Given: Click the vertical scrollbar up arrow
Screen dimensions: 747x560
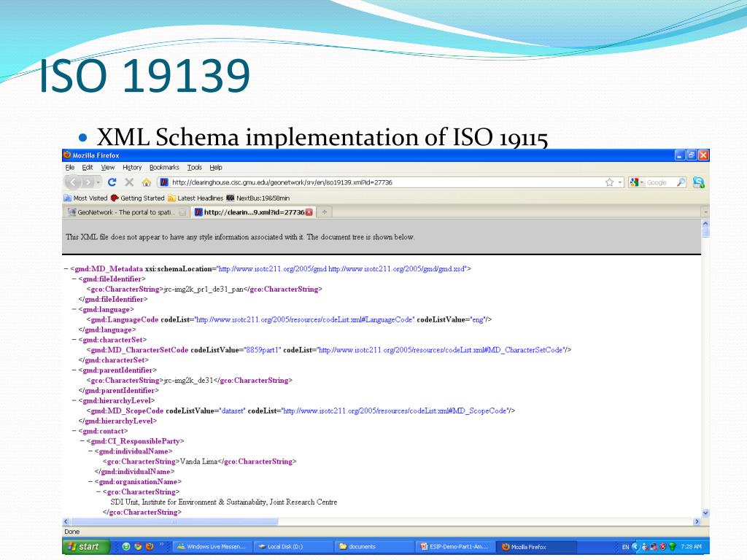Looking at the screenshot, I should (705, 224).
